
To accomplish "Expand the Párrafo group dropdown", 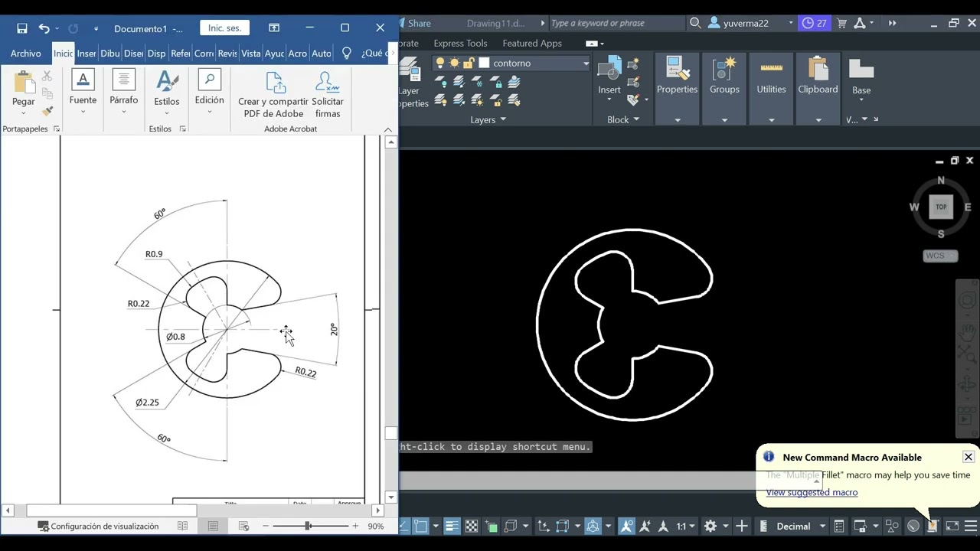I will pyautogui.click(x=123, y=112).
